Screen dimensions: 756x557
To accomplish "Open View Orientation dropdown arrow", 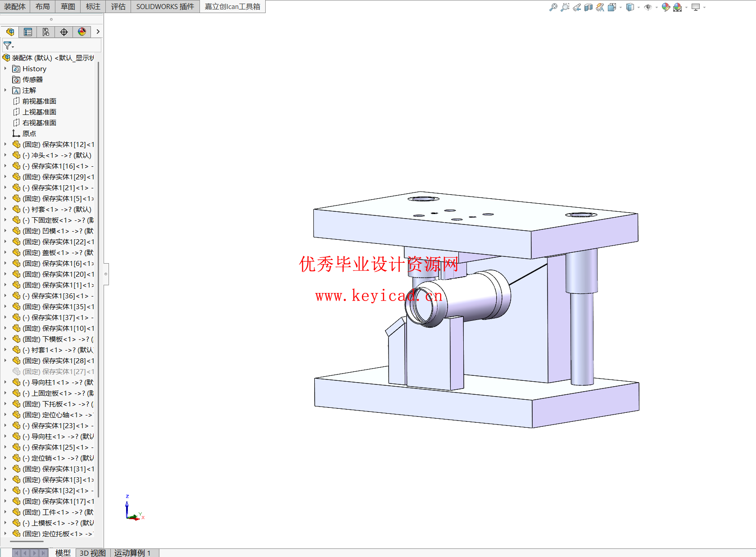I will point(620,7).
